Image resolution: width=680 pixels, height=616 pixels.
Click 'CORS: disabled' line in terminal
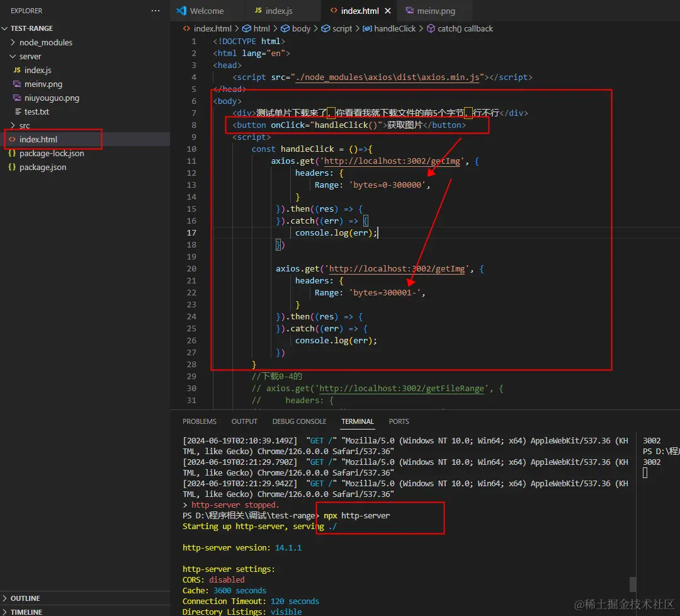pos(213,580)
